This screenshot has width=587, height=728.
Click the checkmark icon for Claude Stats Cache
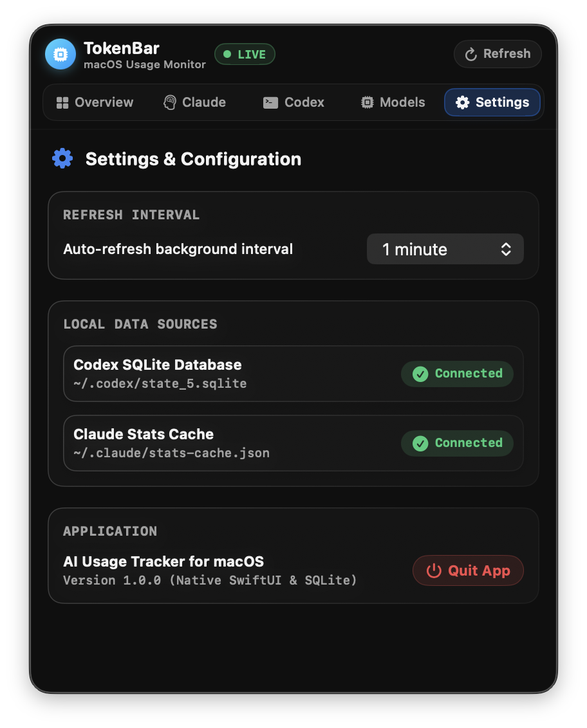[x=420, y=443]
